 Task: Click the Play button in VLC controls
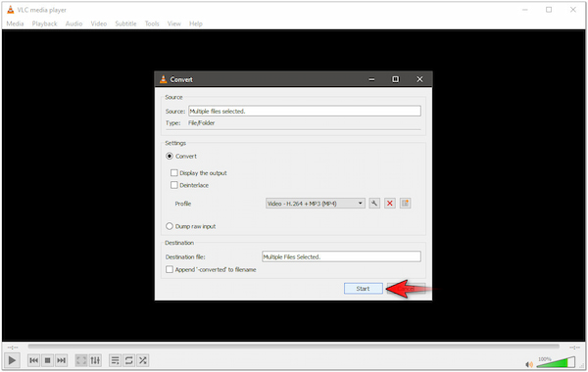[x=12, y=360]
